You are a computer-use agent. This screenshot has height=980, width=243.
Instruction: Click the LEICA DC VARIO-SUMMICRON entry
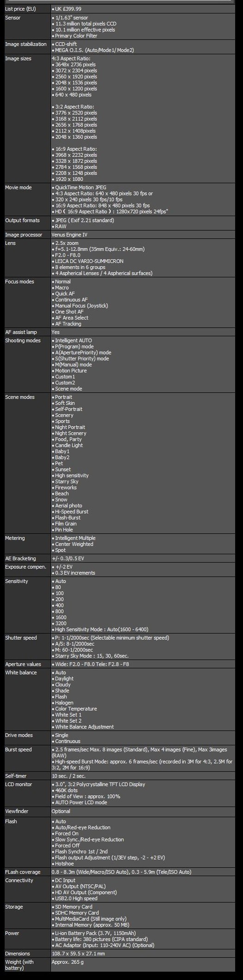[x=89, y=261]
